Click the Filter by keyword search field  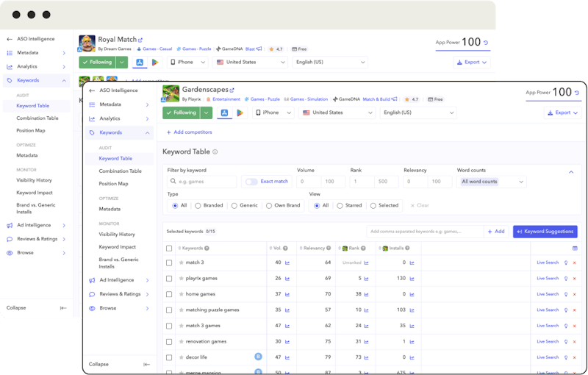click(x=202, y=182)
